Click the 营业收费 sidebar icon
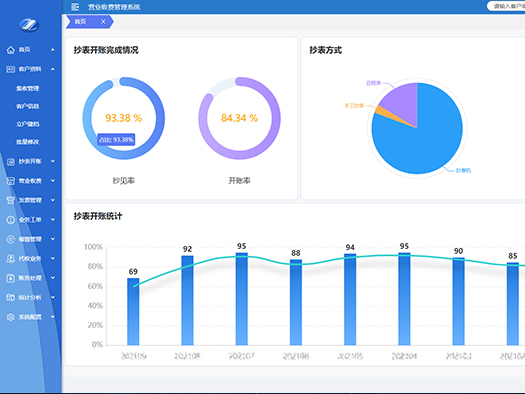The width and height of the screenshot is (525, 394). point(11,181)
